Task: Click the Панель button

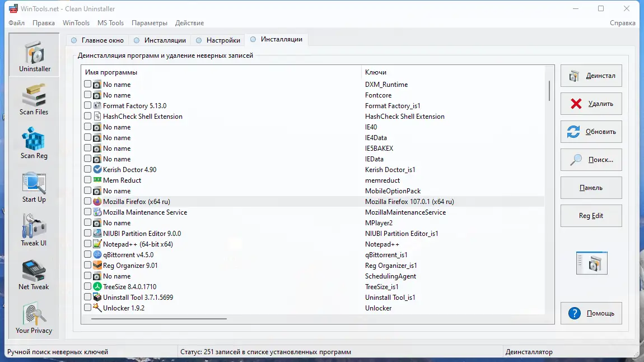Action: 591,188
